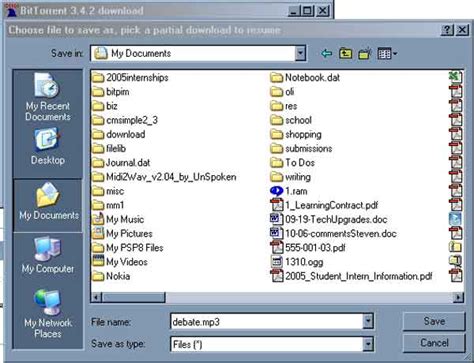Open My Network Places in sidebar
This screenshot has width=474, height=363.
click(x=47, y=314)
